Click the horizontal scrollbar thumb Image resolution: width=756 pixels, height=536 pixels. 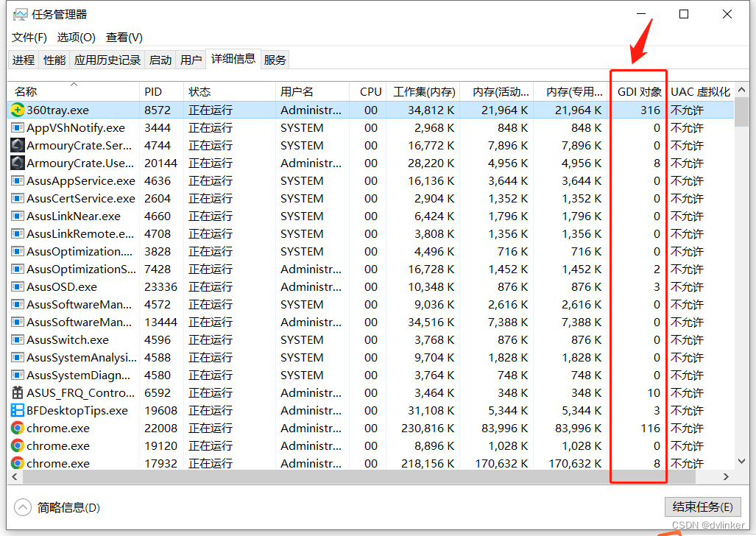(x=359, y=476)
